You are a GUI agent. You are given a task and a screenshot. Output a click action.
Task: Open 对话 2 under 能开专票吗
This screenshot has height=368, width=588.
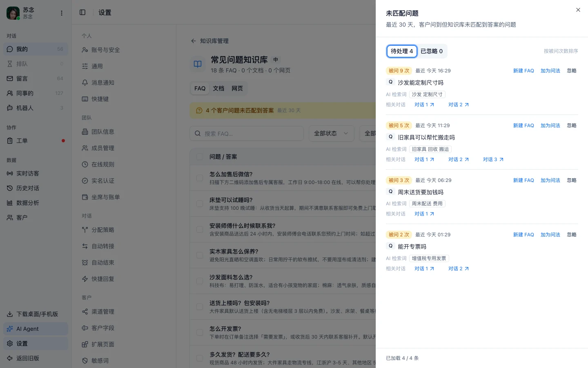click(x=459, y=269)
